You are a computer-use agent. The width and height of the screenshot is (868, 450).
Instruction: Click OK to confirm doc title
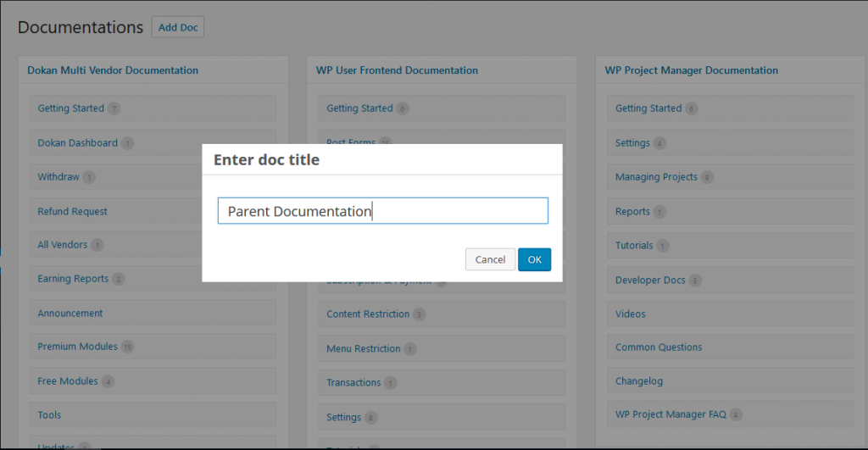[x=534, y=259]
